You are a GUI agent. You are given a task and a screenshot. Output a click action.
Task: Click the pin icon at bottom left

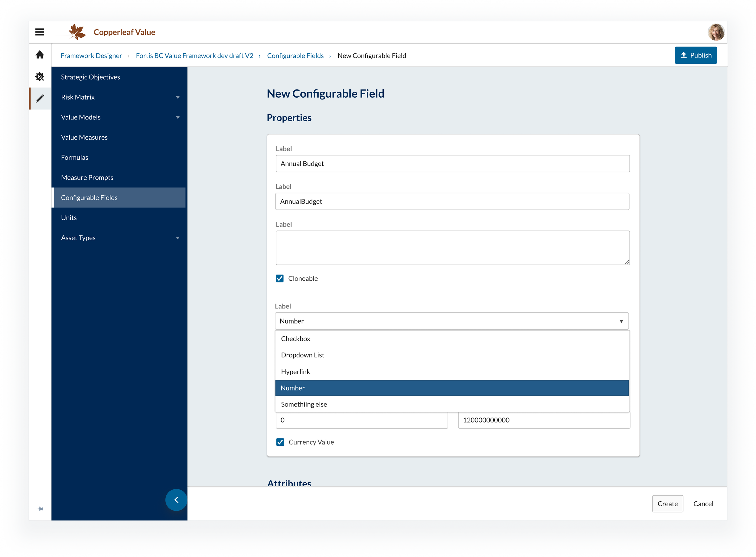point(40,509)
